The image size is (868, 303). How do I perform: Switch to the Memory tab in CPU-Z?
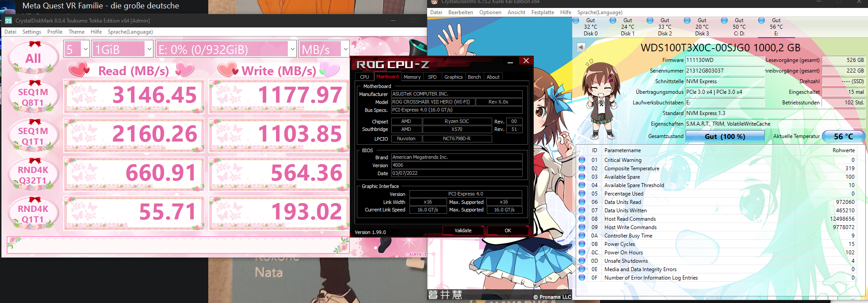412,77
